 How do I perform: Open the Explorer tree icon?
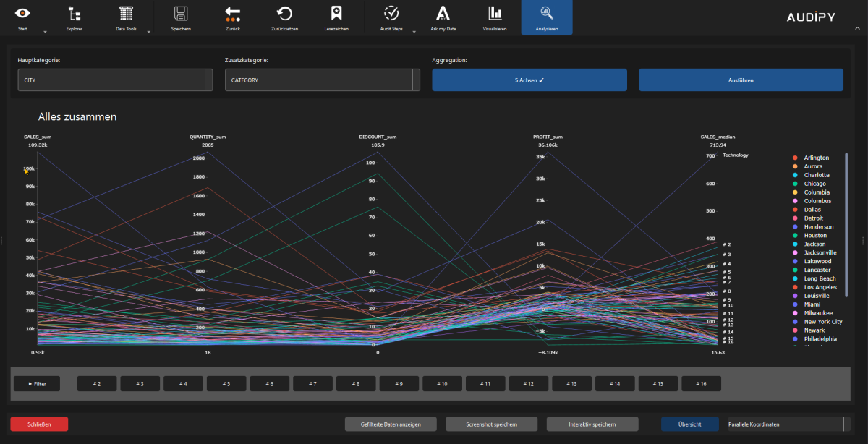coord(74,13)
